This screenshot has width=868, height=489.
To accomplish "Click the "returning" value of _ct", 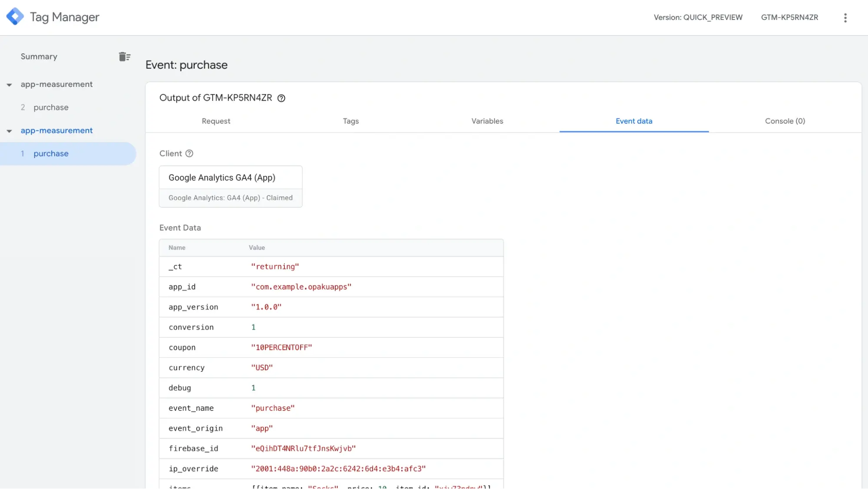I will click(x=275, y=267).
